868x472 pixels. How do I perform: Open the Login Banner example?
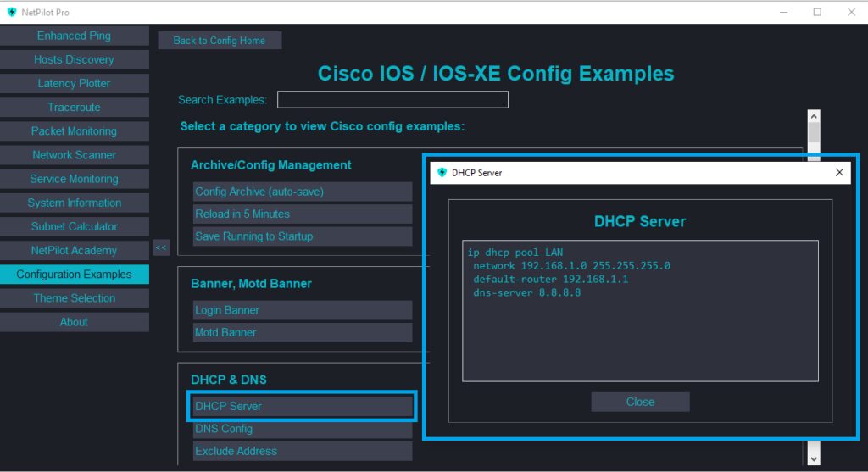[303, 310]
